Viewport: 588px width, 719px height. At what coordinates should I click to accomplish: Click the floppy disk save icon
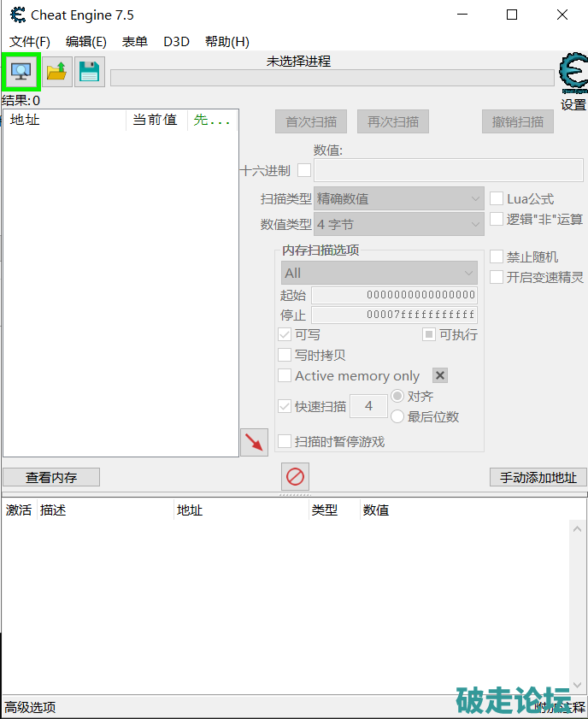tap(89, 72)
